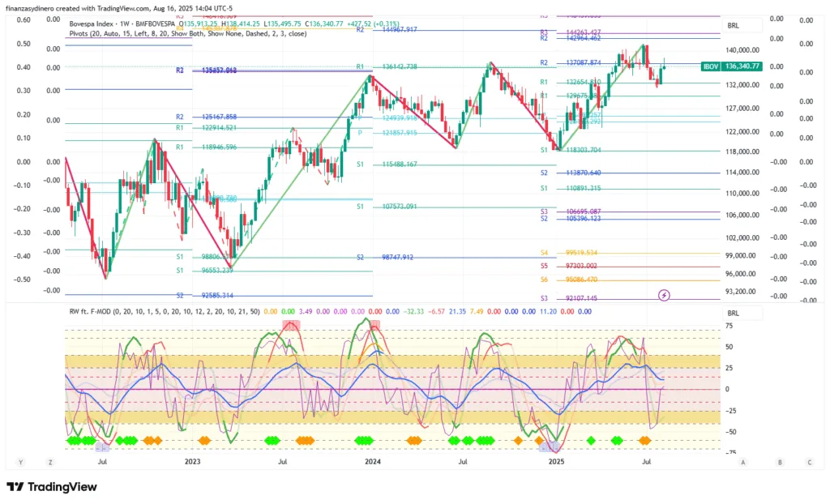Select the RW ft. F-MOD indicator legend

coord(165,311)
